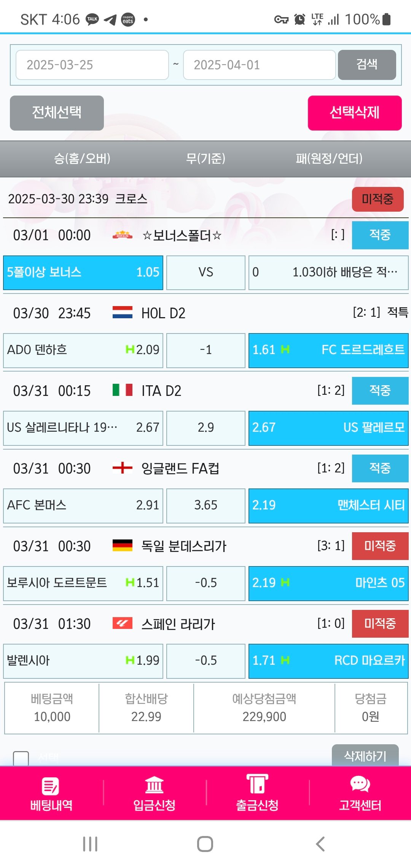Tap the Coupang Eats notification icon
Viewport: 411px width, 868px height.
point(128,19)
